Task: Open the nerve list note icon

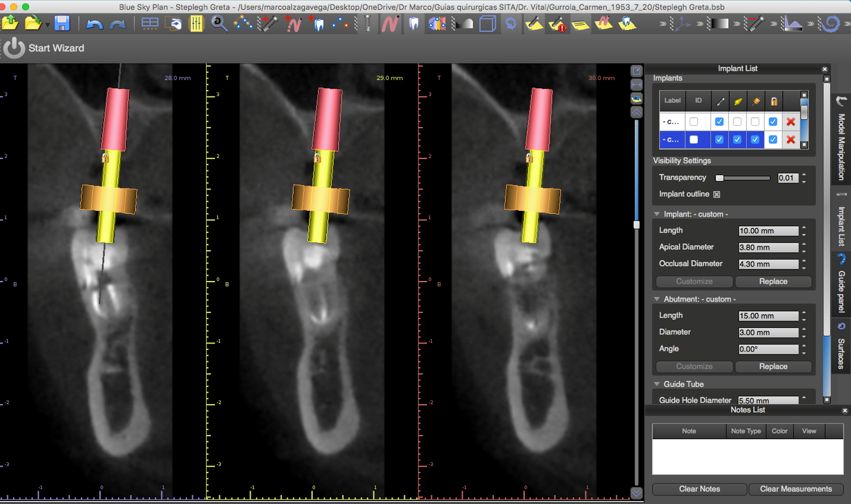Action: coord(603,24)
